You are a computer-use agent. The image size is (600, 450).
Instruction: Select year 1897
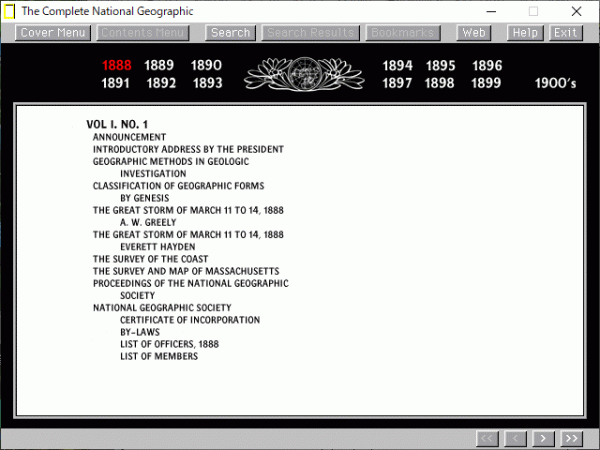coord(397,83)
